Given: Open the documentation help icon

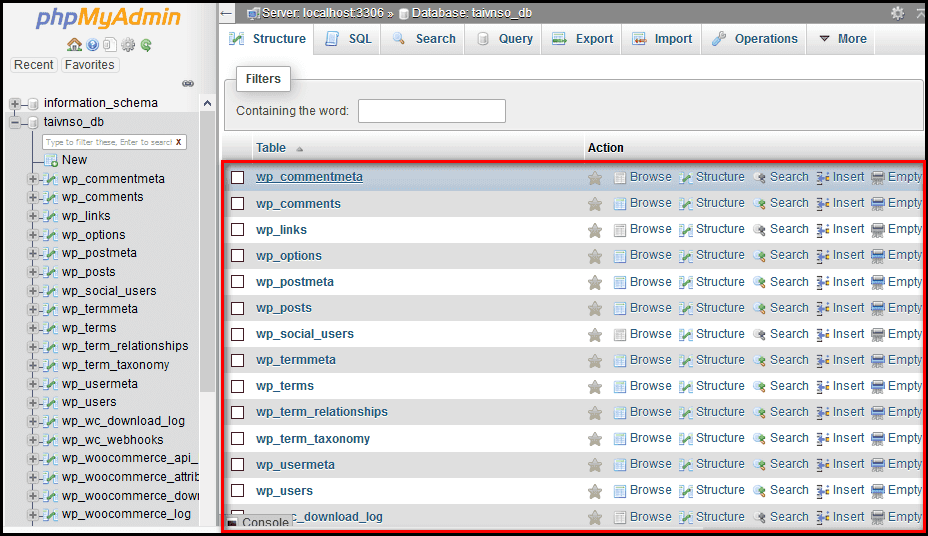Looking at the screenshot, I should (92, 44).
